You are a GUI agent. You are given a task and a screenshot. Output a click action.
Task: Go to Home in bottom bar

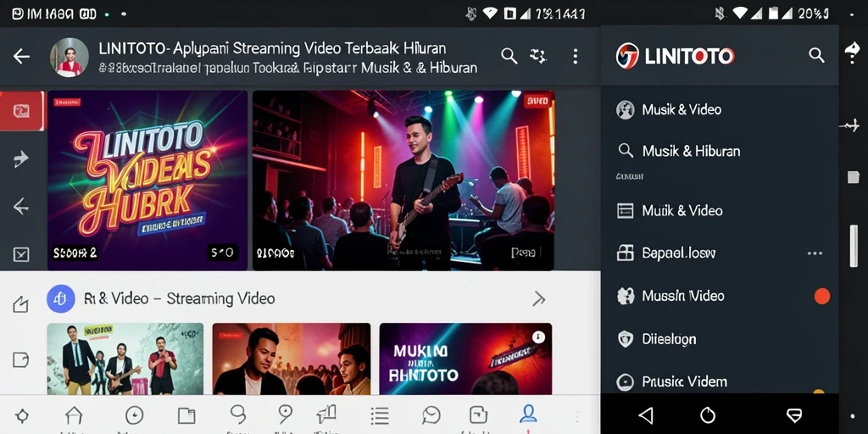point(74,415)
